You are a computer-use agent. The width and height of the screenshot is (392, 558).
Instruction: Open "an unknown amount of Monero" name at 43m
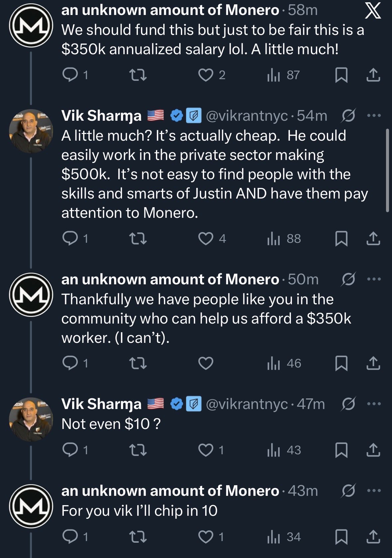coord(170,491)
